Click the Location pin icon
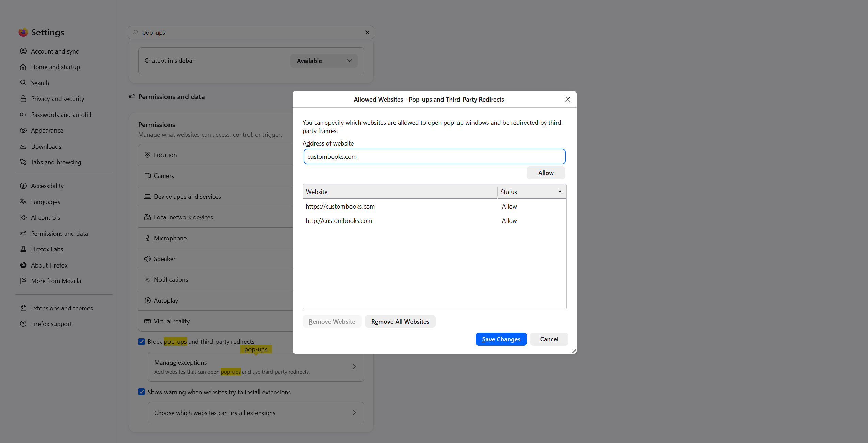This screenshot has height=443, width=868. coord(147,155)
